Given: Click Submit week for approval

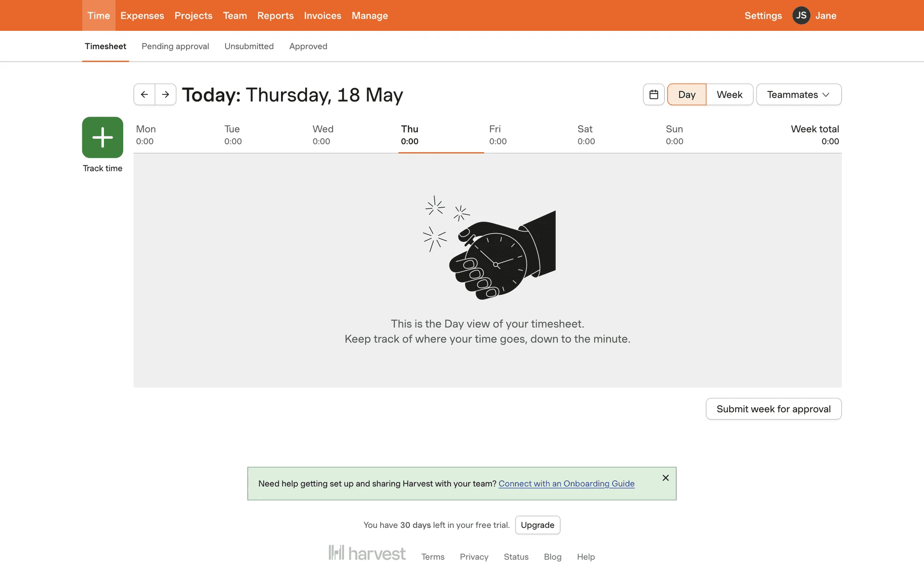Looking at the screenshot, I should [773, 409].
